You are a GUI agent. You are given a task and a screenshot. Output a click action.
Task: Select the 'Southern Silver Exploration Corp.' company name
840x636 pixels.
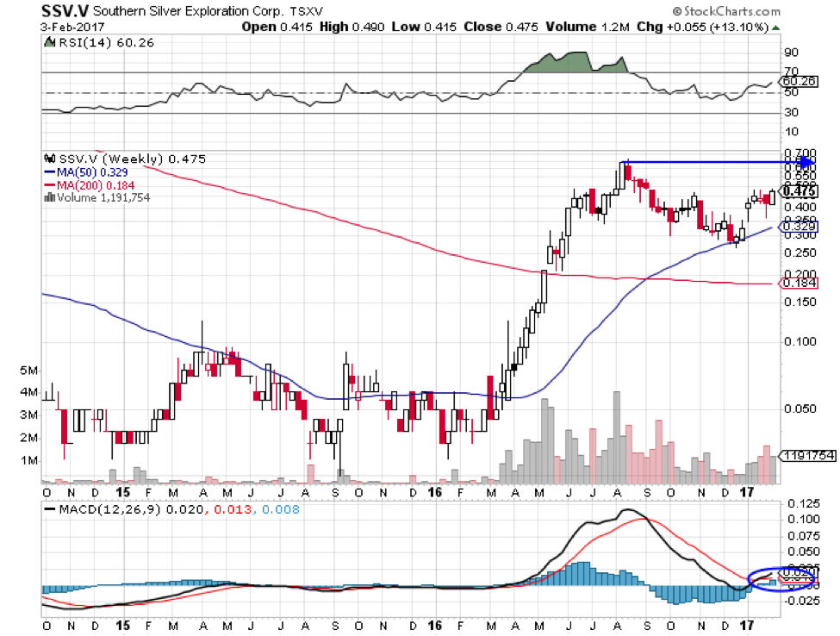point(188,11)
